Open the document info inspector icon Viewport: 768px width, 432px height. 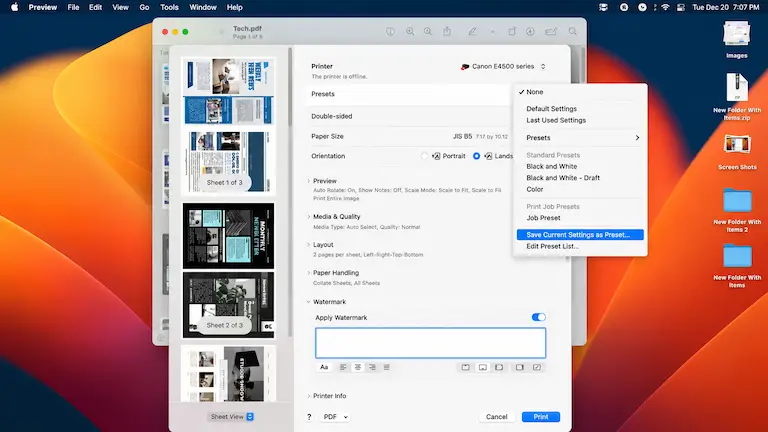coord(390,31)
